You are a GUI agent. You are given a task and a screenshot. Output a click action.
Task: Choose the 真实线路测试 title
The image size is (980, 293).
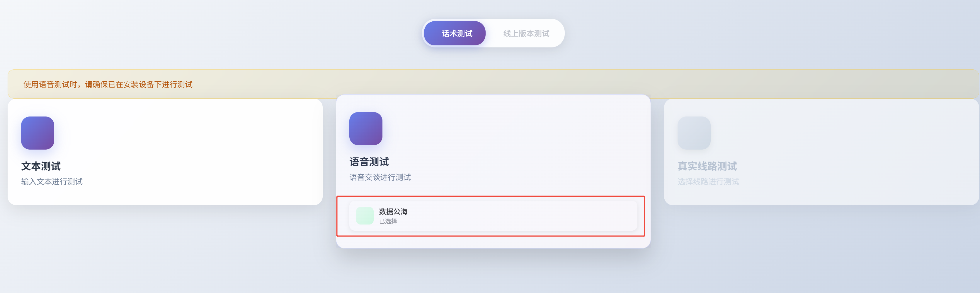pyautogui.click(x=707, y=166)
